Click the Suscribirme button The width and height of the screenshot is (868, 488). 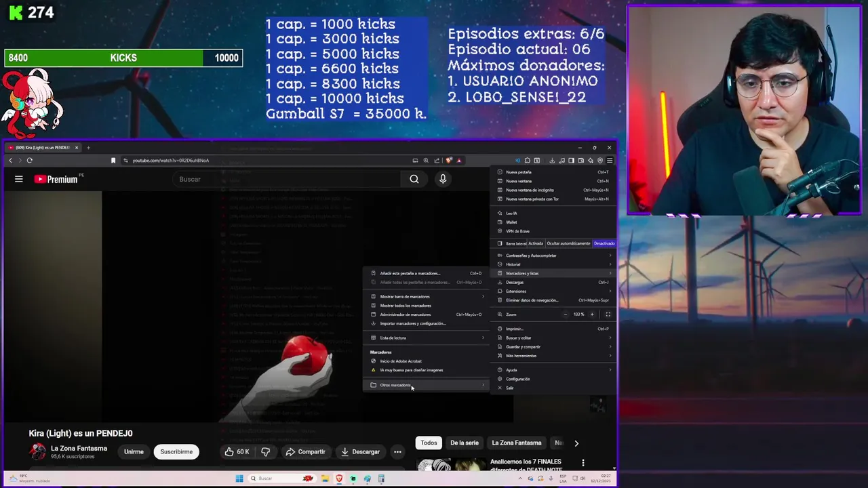[176, 451]
